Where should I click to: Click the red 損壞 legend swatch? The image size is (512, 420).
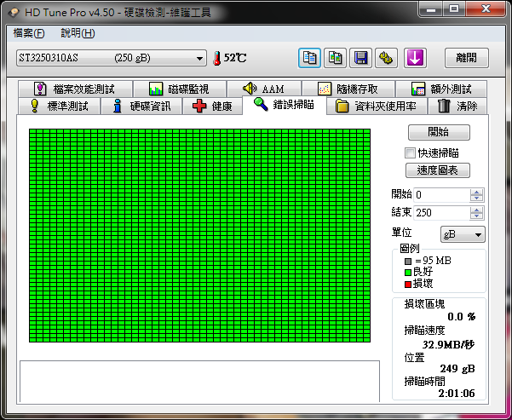pyautogui.click(x=408, y=285)
